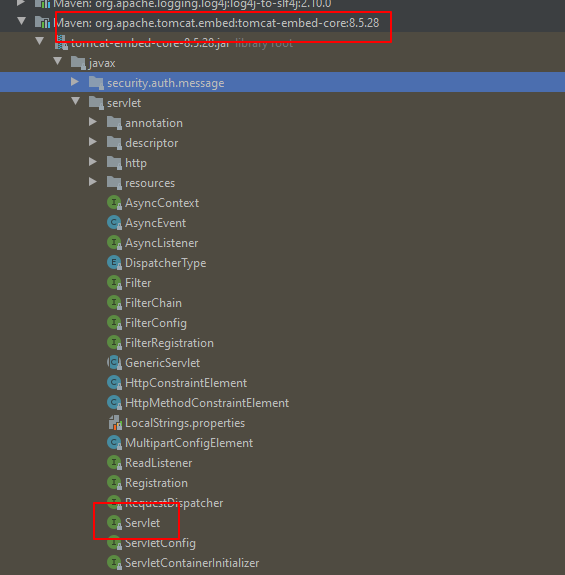Click the LocalStrings.properties file icon
The image size is (565, 575).
[x=115, y=423]
